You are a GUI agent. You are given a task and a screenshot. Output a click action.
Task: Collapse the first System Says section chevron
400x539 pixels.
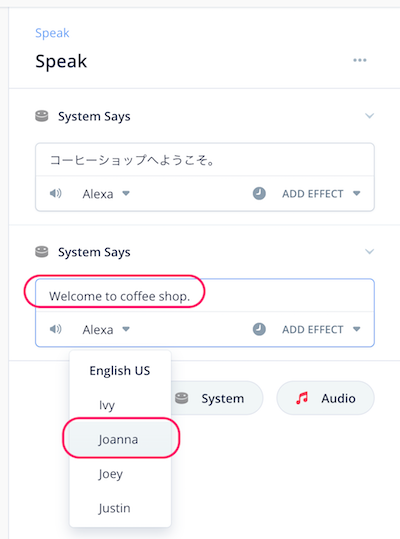(x=369, y=116)
